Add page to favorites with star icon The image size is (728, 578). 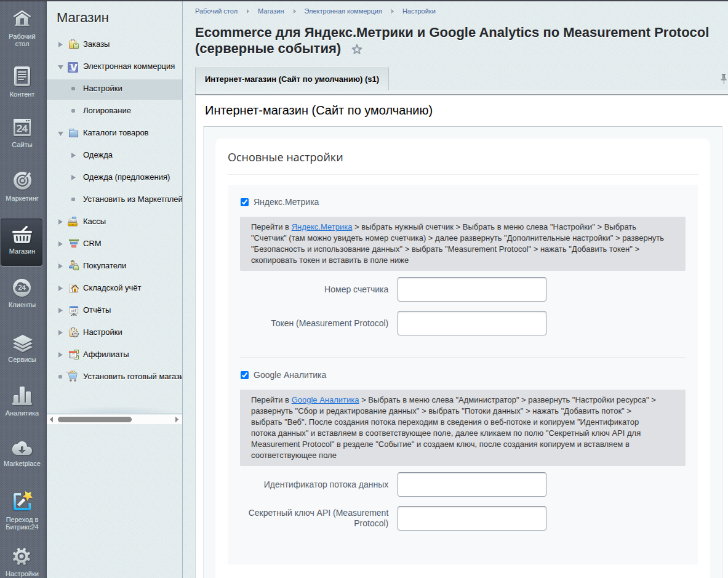(x=356, y=49)
